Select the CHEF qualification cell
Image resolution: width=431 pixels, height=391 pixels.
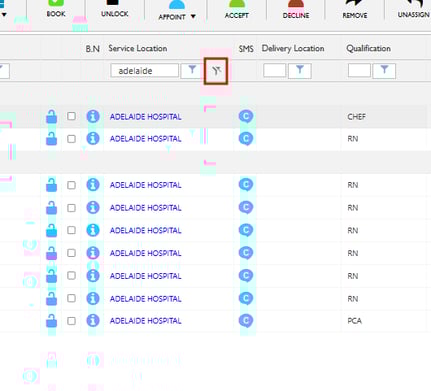coord(356,117)
